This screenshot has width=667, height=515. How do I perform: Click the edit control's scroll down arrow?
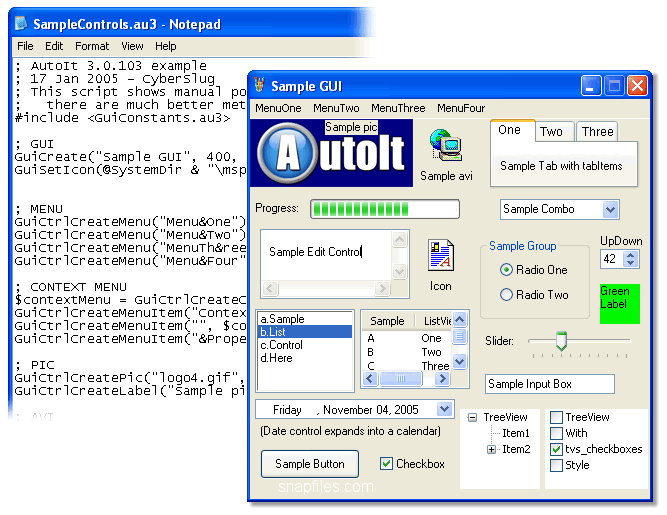point(399,271)
